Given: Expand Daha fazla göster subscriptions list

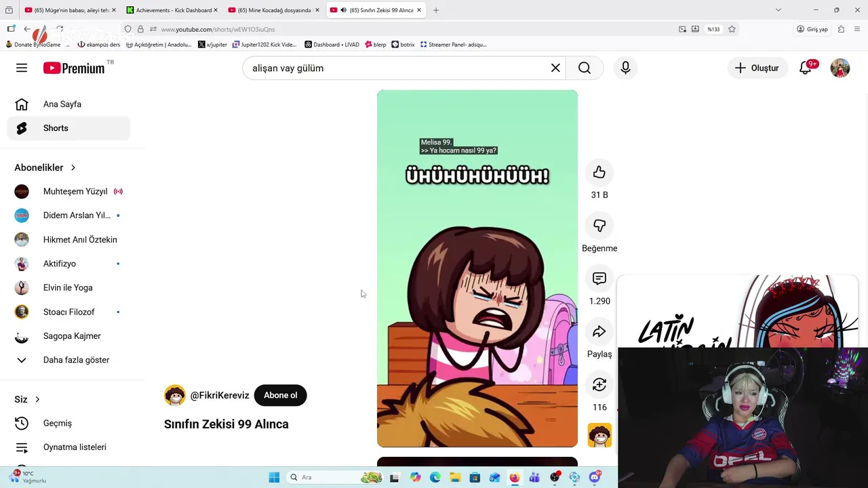Looking at the screenshot, I should coord(68,360).
